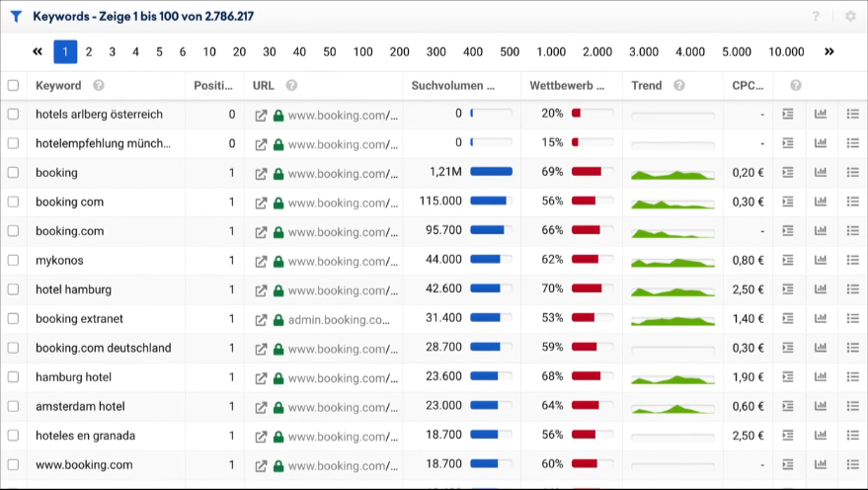Show the SERP list icon for 'hoteles en granada'
868x490 pixels.
pyautogui.click(x=788, y=436)
